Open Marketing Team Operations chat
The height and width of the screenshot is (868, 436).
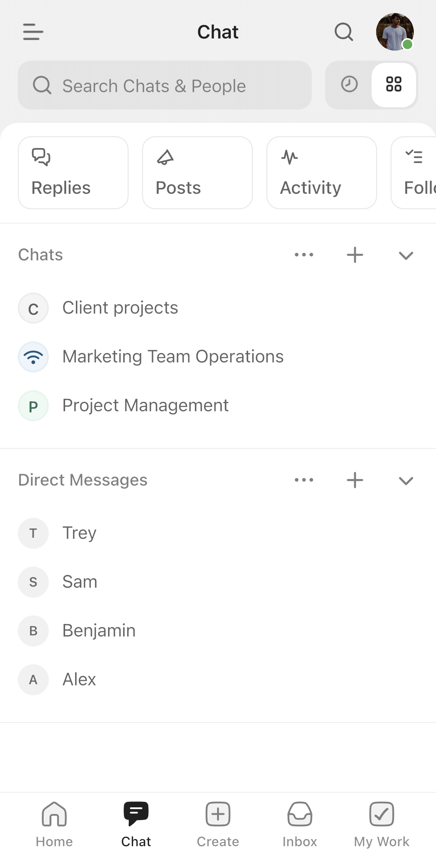[x=173, y=357]
